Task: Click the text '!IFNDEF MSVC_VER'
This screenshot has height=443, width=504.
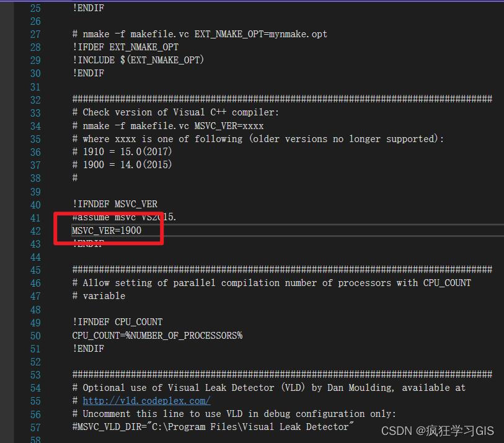Action: click(115, 204)
